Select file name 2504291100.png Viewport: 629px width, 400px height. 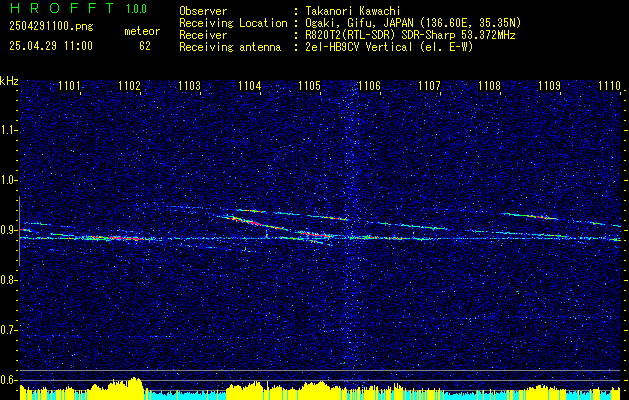pyautogui.click(x=51, y=27)
